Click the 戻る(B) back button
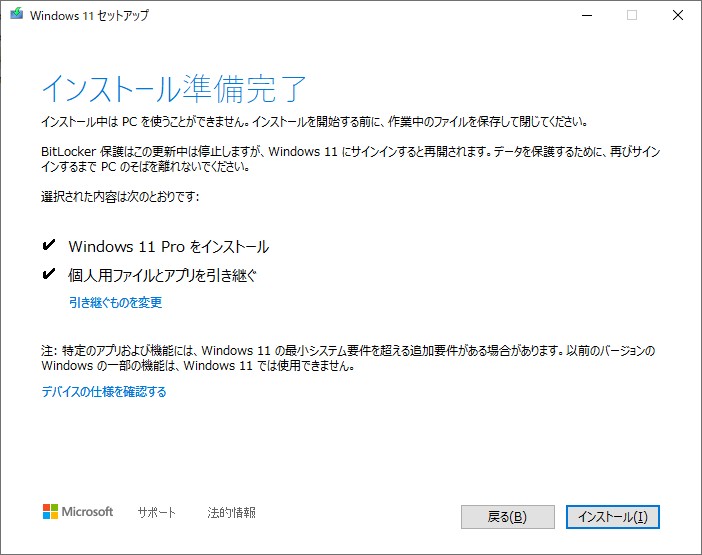Screen dimensions: 702x555 tap(508, 517)
